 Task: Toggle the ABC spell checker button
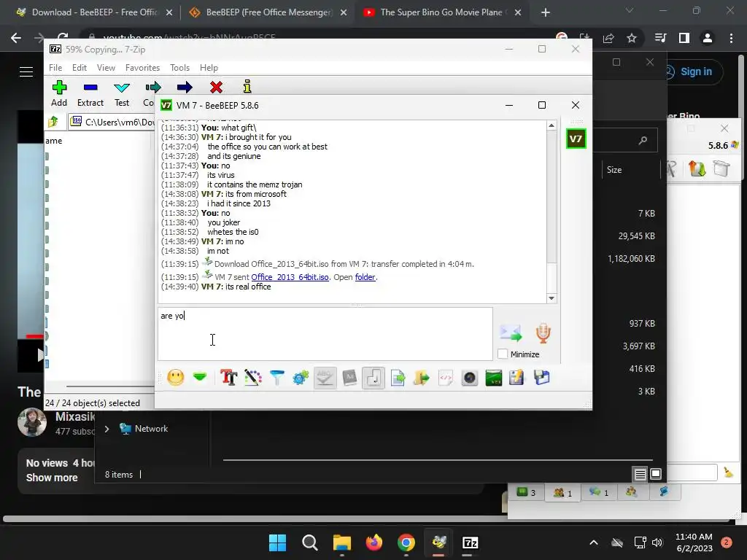[325, 378]
